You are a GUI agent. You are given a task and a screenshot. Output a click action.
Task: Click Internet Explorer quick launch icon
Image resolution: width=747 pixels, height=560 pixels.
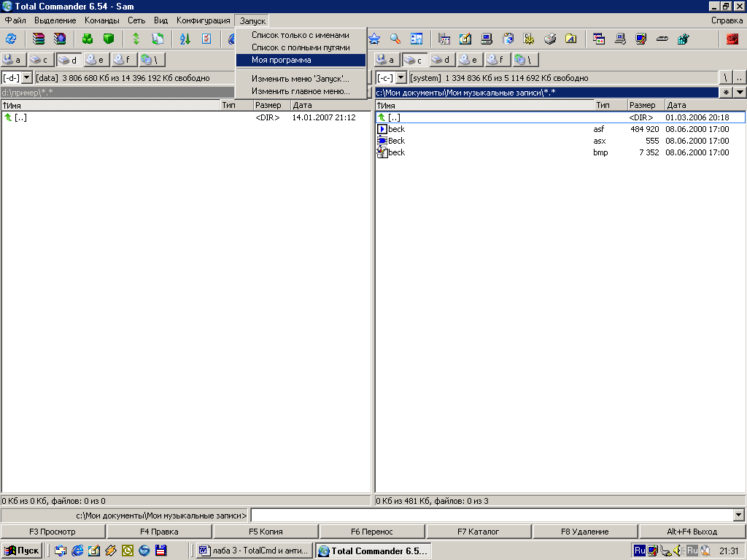[x=77, y=551]
